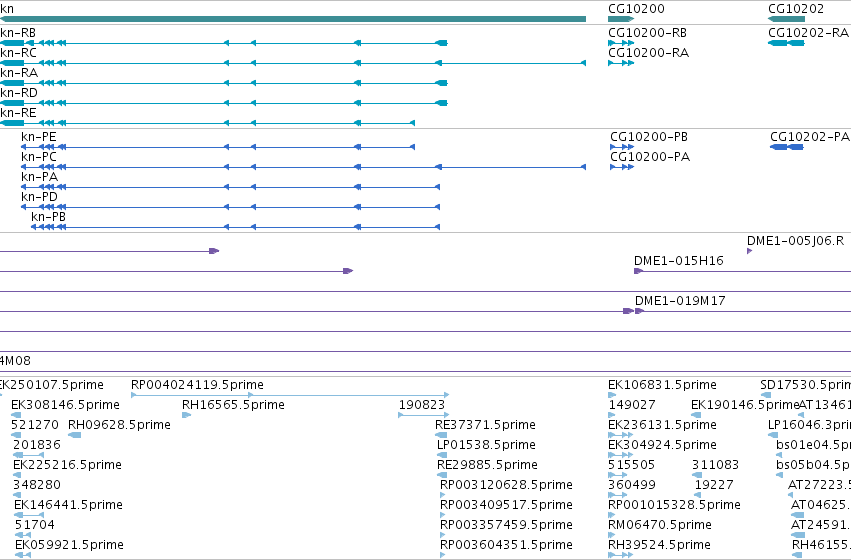
Task: Select the 51704 EST label
Action: point(35,526)
